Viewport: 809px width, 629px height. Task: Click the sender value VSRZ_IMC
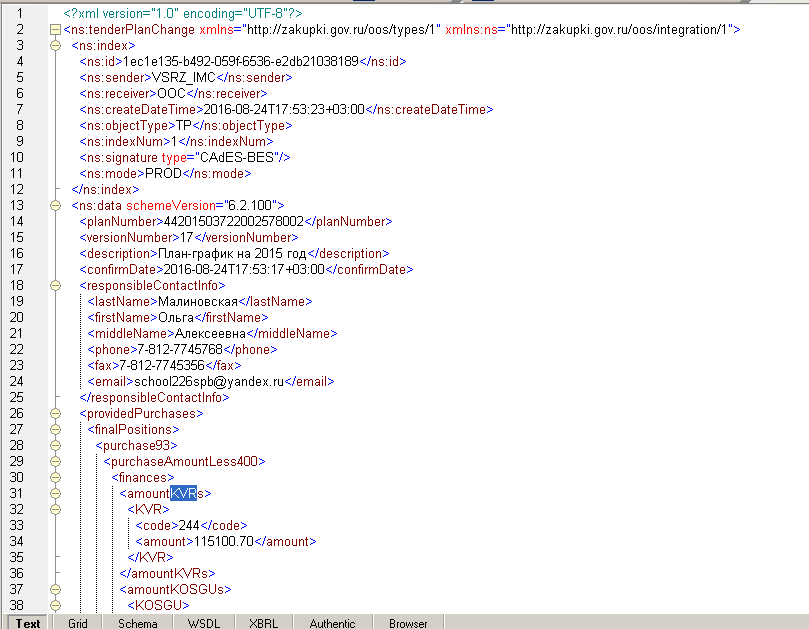coord(184,77)
